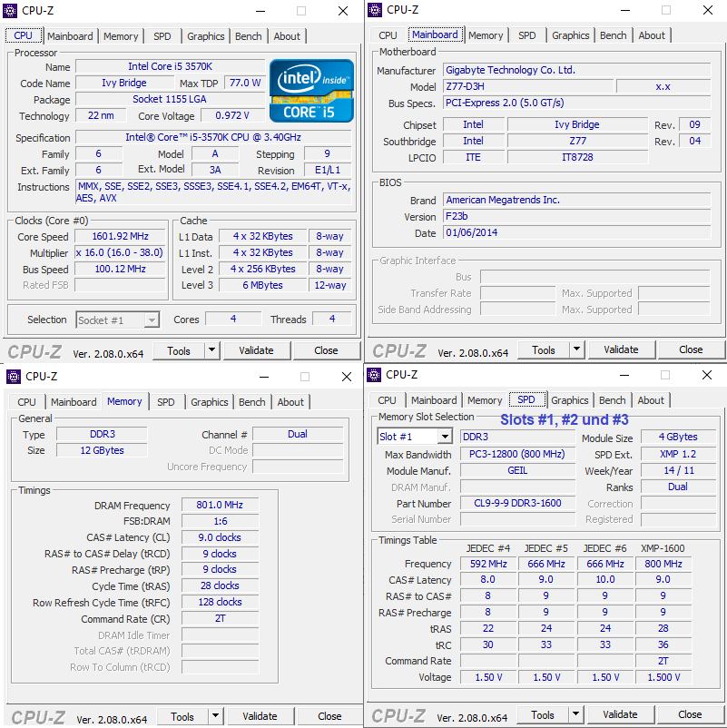
Task: Click Tools button in SPD window
Action: (543, 714)
